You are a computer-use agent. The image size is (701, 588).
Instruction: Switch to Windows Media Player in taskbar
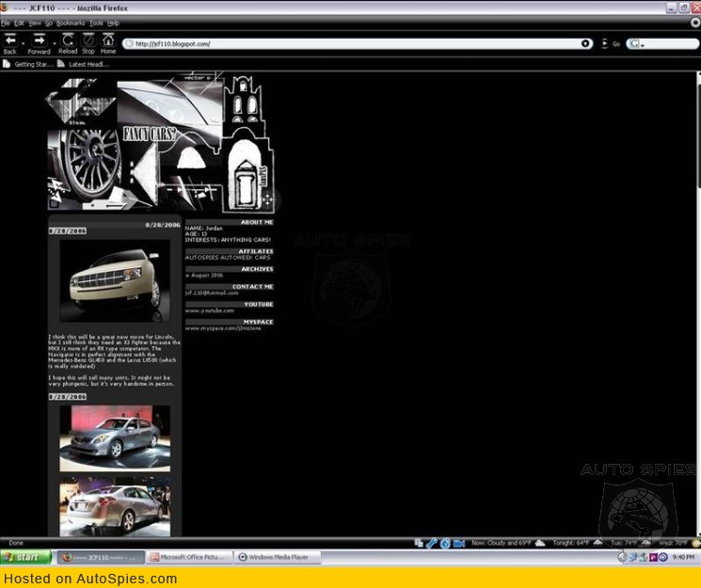[x=278, y=557]
